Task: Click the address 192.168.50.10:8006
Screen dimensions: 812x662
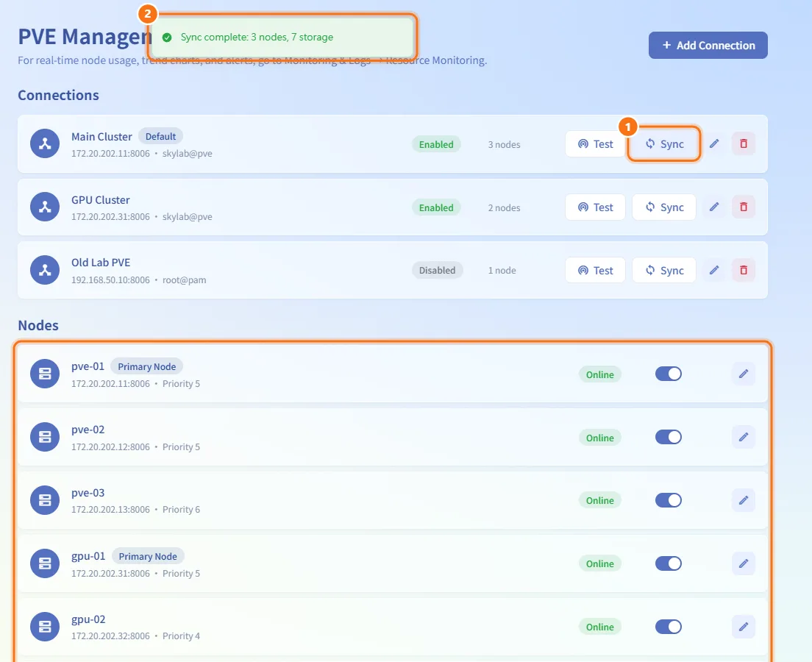Action: tap(110, 280)
